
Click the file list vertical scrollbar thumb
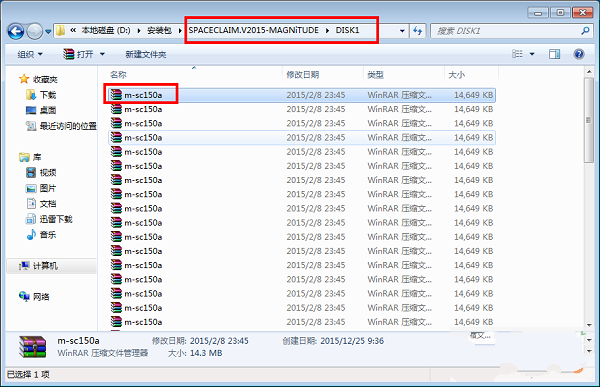589,121
